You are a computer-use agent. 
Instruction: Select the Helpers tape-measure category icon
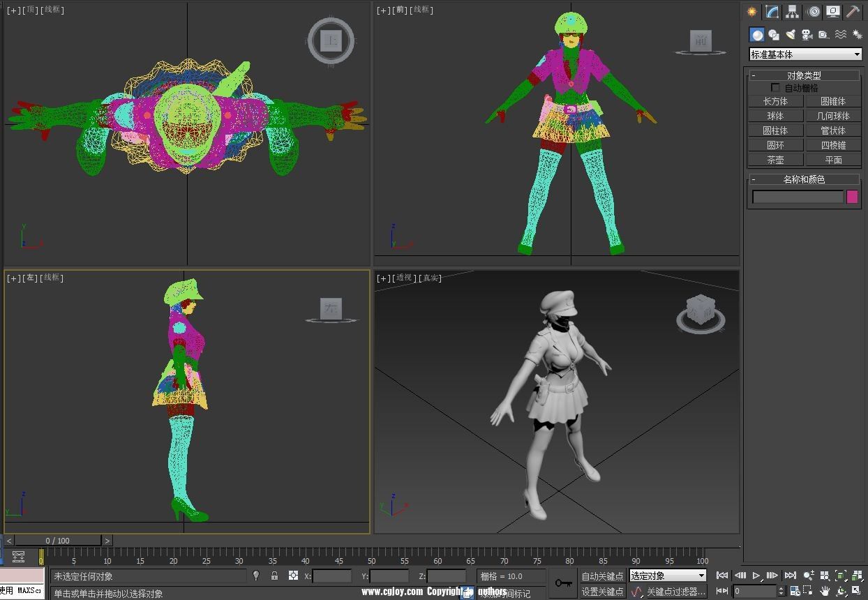click(x=823, y=34)
